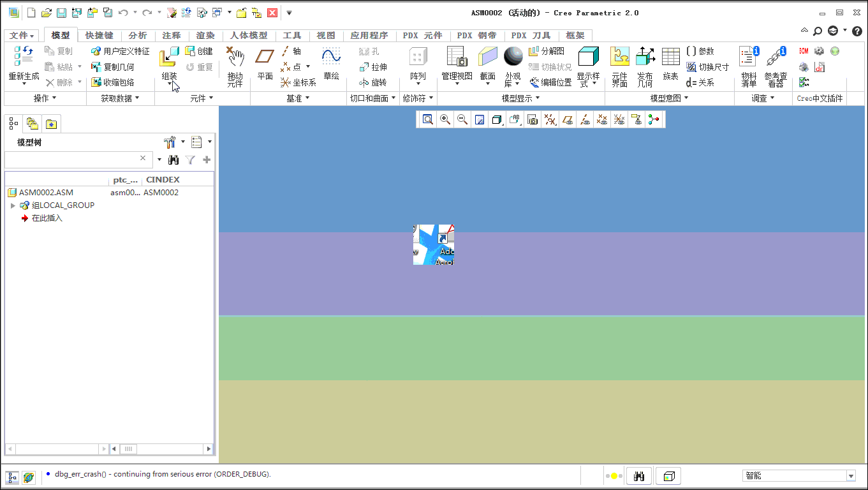Open the Point (点) dropdown arrow
Screen dimensions: 868x490
308,66
